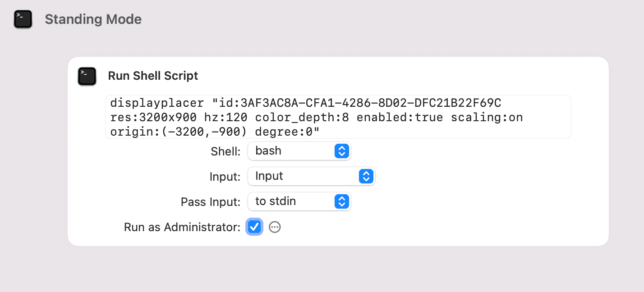Click the Pass Input label text
The width and height of the screenshot is (644, 292).
210,202
